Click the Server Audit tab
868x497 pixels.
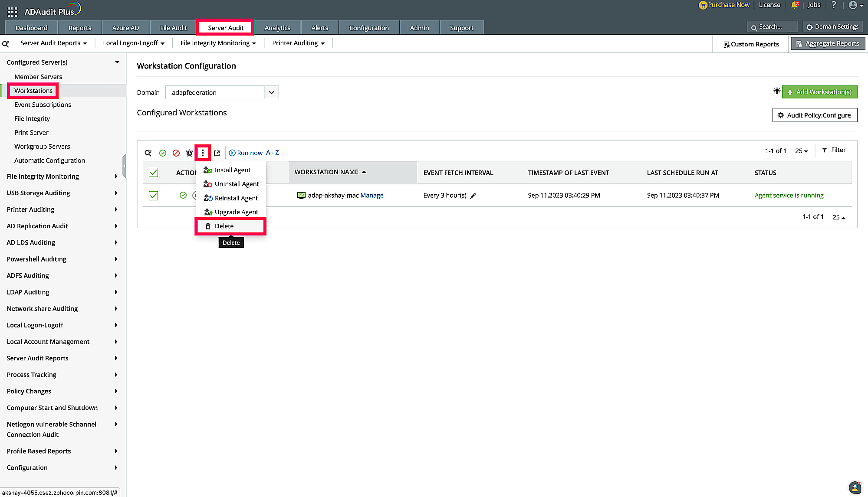tap(225, 28)
